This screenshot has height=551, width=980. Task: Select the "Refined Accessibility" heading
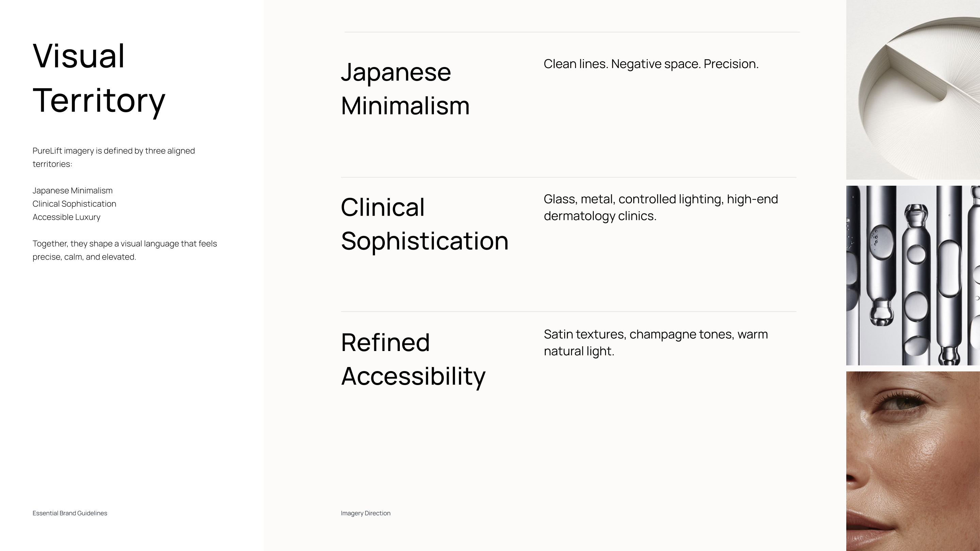(x=413, y=359)
